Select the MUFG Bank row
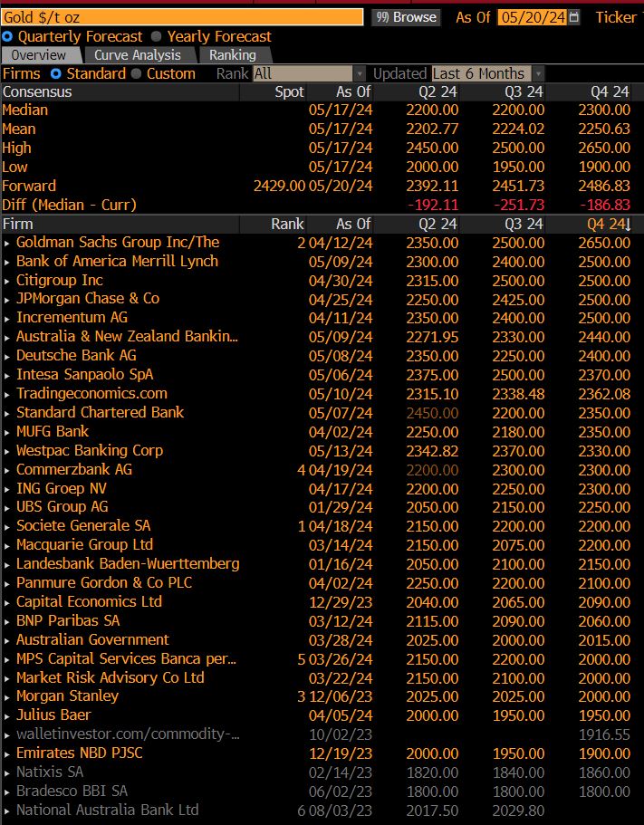This screenshot has width=644, height=825. (x=322, y=432)
